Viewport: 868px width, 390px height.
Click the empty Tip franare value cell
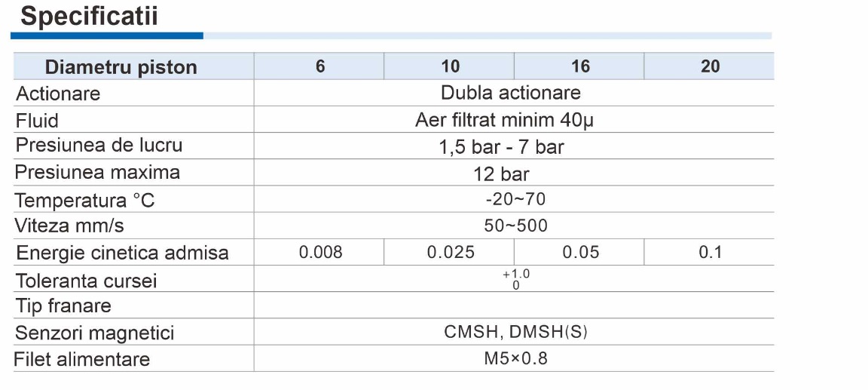pos(514,306)
